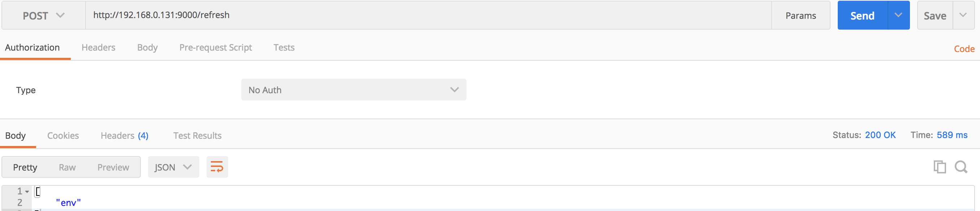Screen dimensions: 980x211
Task: Open the Tests tab
Action: coord(284,48)
